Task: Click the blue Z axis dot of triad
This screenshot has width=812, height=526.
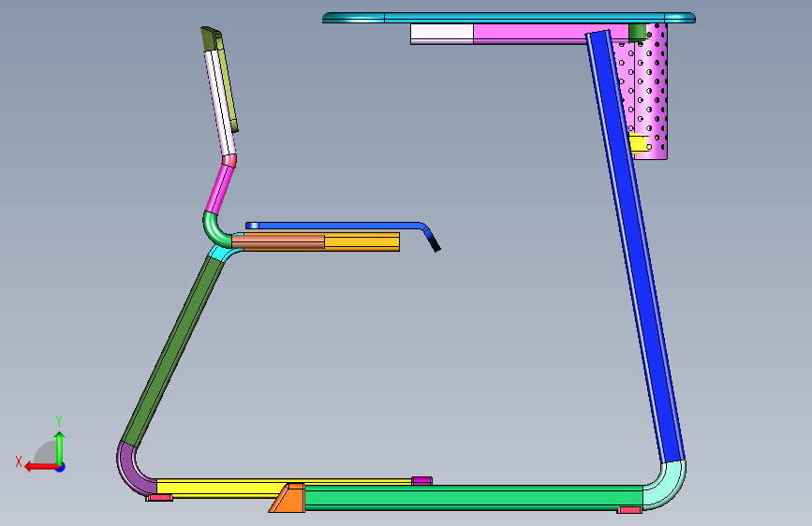Action: pyautogui.click(x=61, y=467)
